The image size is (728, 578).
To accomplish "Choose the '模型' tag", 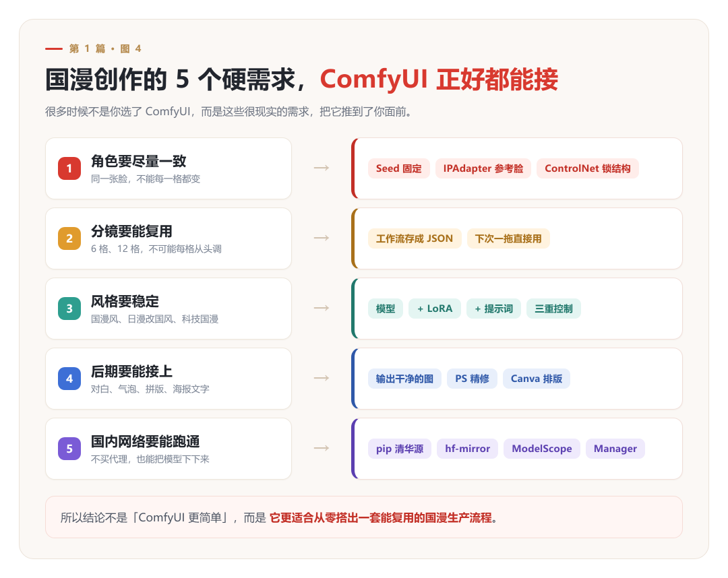I will pyautogui.click(x=386, y=309).
